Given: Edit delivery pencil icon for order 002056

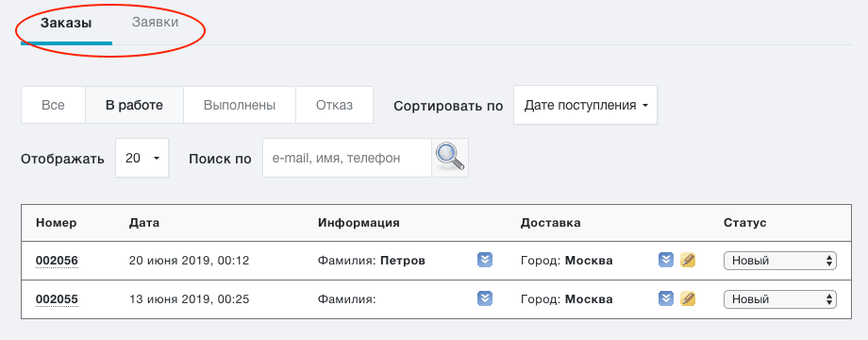Looking at the screenshot, I should click(x=688, y=260).
